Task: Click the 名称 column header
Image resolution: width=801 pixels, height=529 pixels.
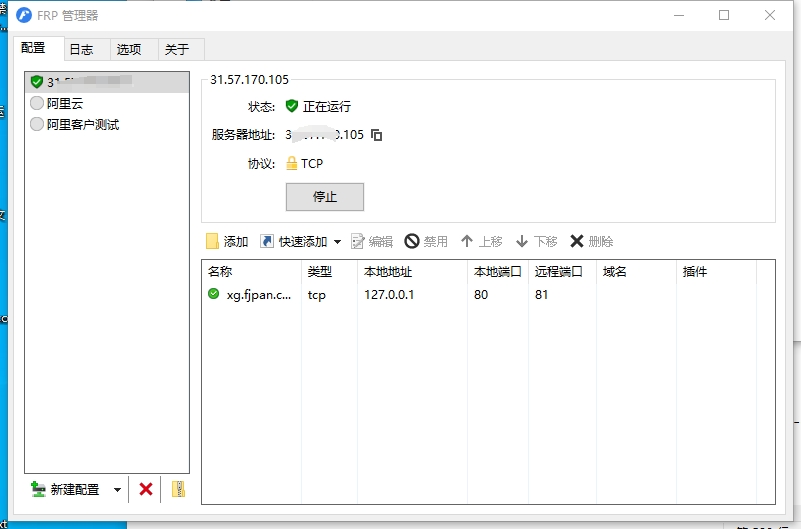Action: pyautogui.click(x=220, y=272)
